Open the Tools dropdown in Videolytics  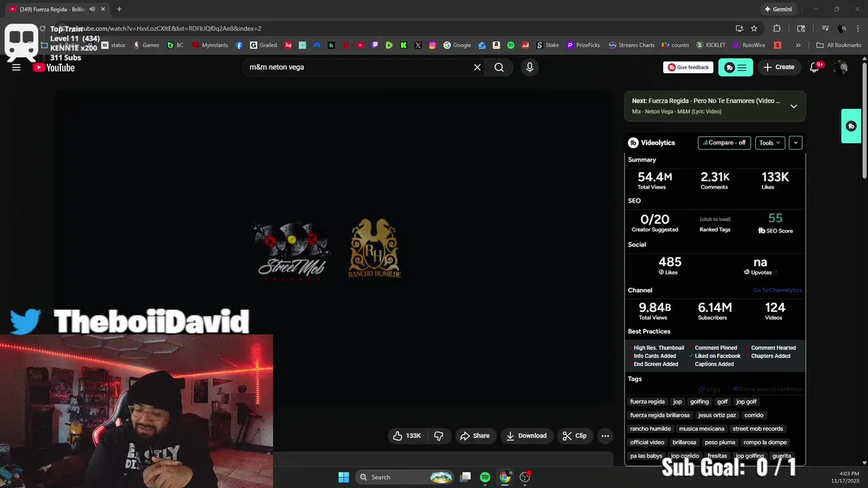pyautogui.click(x=770, y=143)
